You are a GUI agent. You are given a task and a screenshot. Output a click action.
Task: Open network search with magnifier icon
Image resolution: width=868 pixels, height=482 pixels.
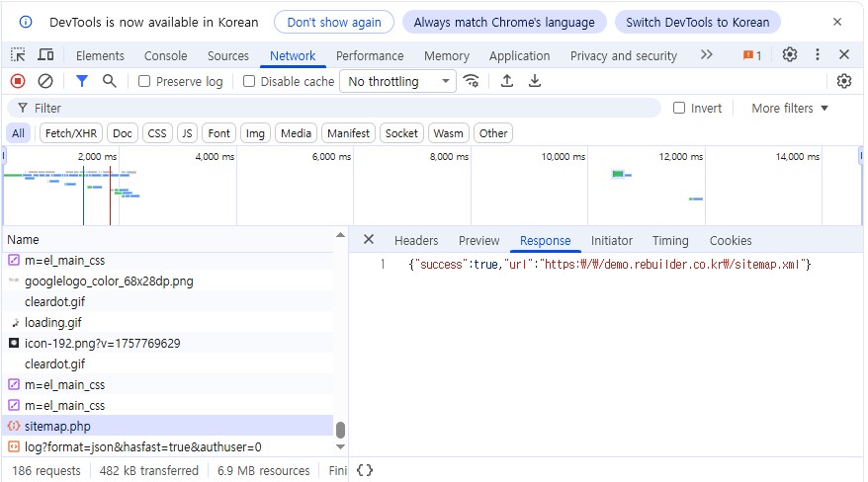click(x=110, y=81)
